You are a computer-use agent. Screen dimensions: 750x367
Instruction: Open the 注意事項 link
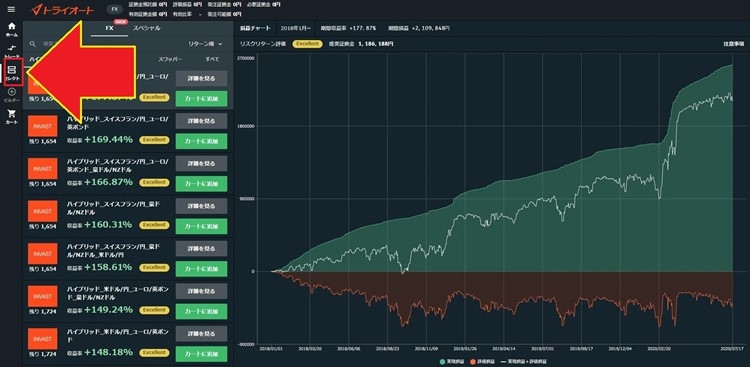click(733, 44)
